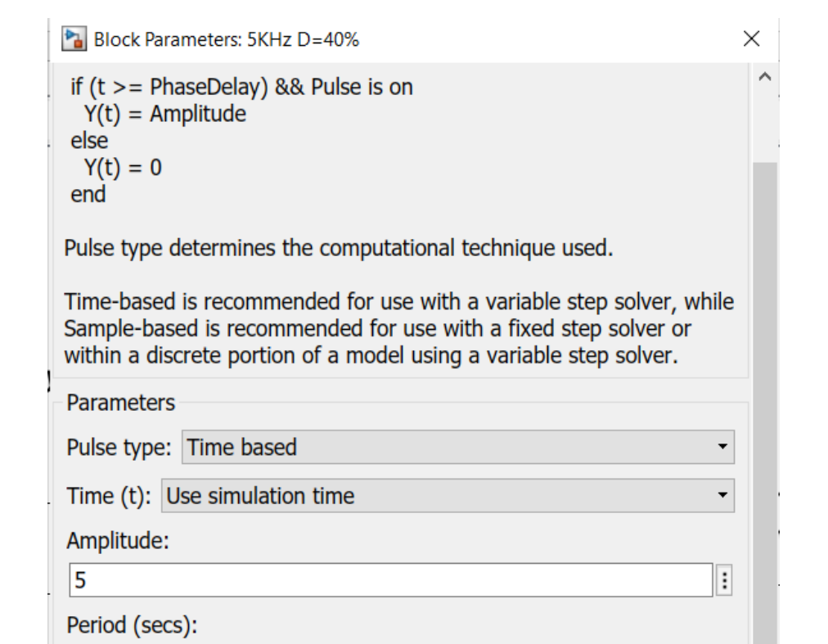This screenshot has width=828, height=644.
Task: Click the Y(t) = Amplitude code line
Action: coord(164,114)
